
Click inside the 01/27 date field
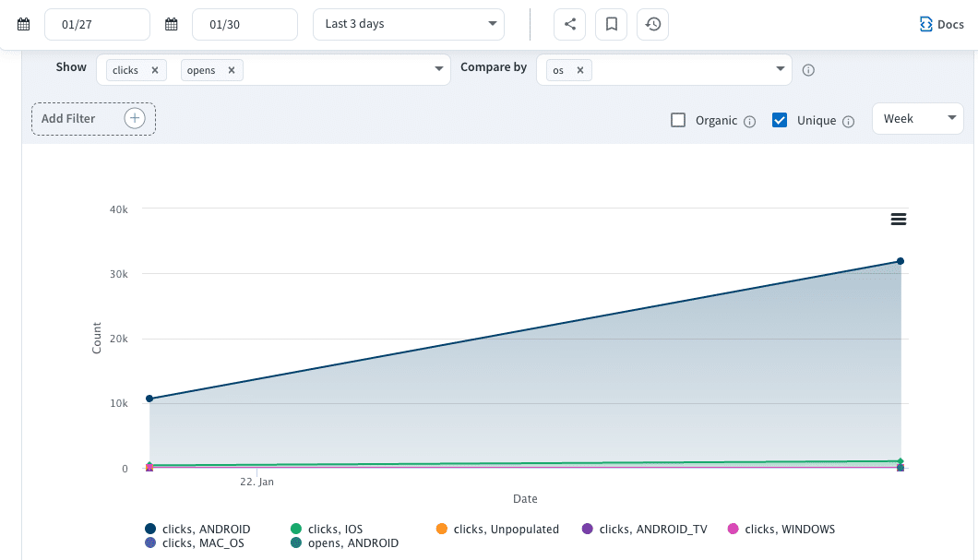tap(97, 24)
